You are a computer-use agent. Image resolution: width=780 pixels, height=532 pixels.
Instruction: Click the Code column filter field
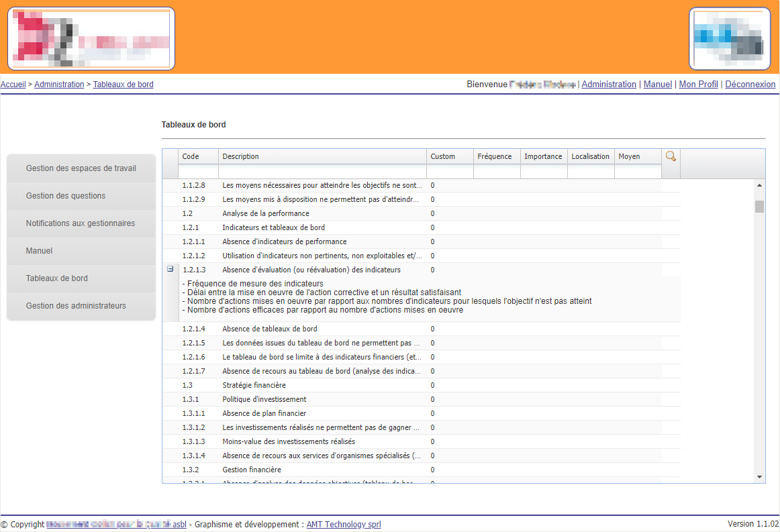pos(198,172)
